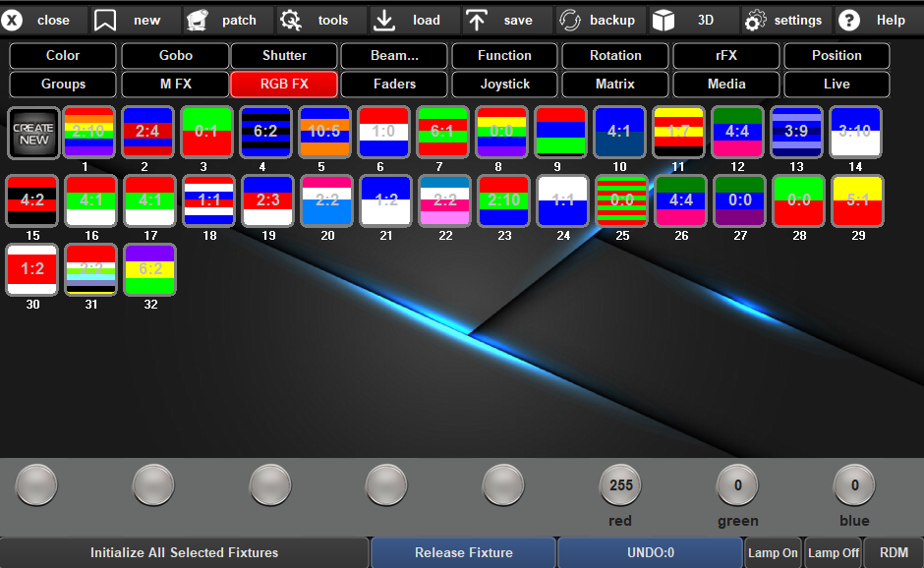Click the load download-arrow icon
Screen dimensions: 924x568
click(384, 20)
